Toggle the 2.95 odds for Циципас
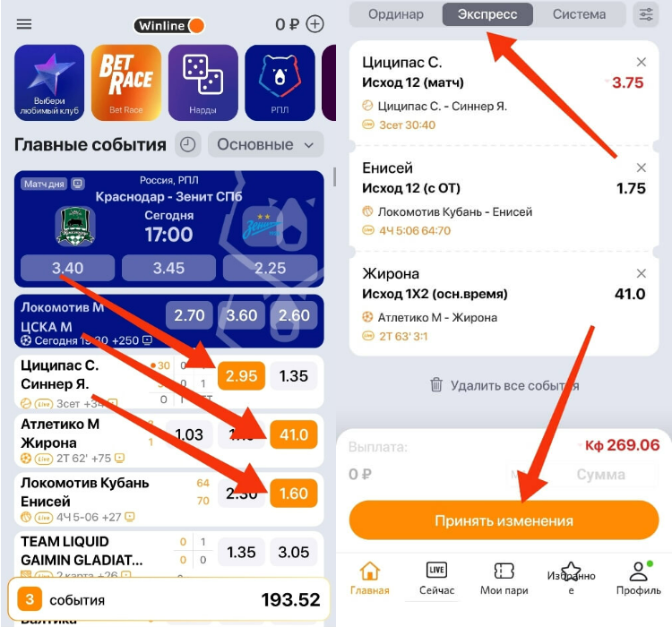Image resolution: width=672 pixels, height=627 pixels. pos(241,376)
